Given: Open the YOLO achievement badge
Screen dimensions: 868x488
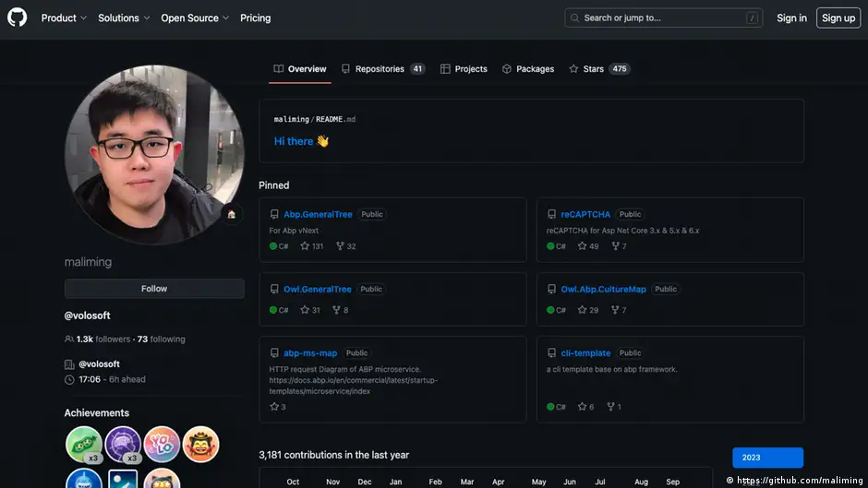Looking at the screenshot, I should [x=162, y=444].
